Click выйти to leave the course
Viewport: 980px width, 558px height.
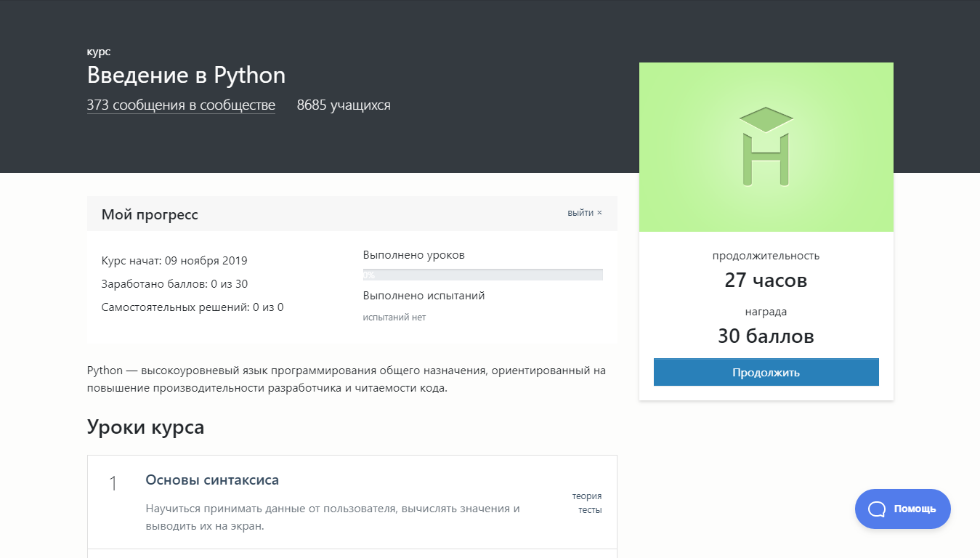581,212
